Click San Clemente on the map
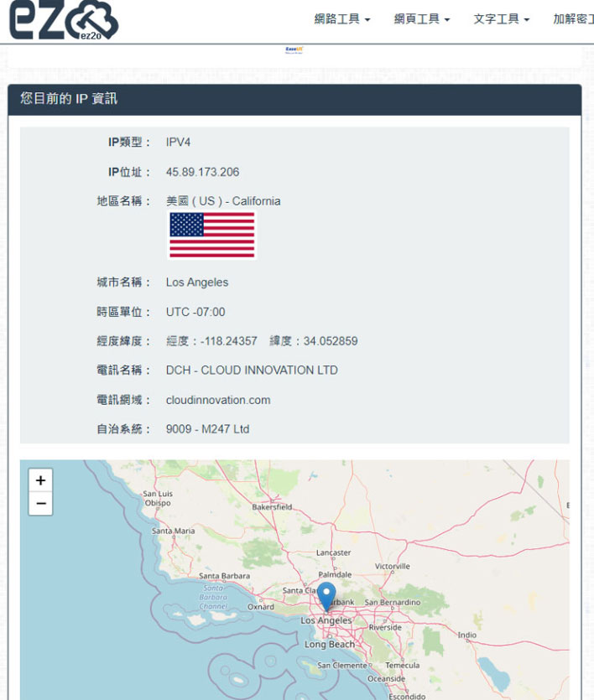This screenshot has width=594, height=700. pyautogui.click(x=342, y=665)
